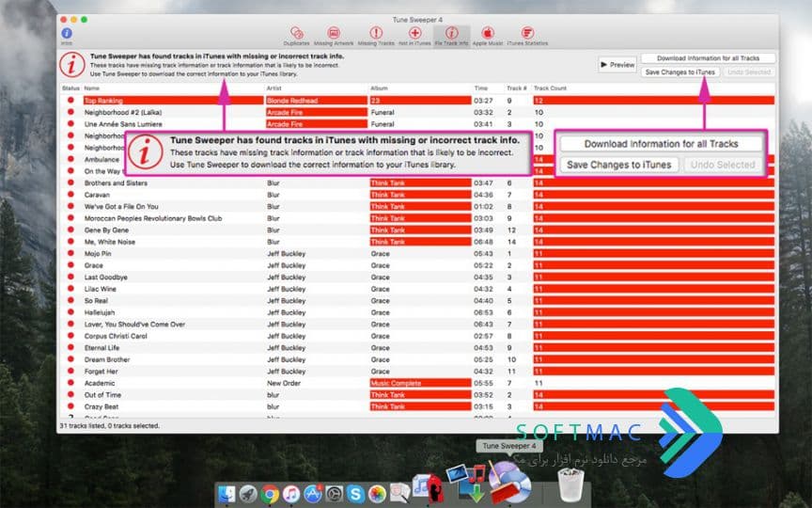Open the App Store from the Dock
Image resolution: width=812 pixels, height=508 pixels.
(x=313, y=494)
